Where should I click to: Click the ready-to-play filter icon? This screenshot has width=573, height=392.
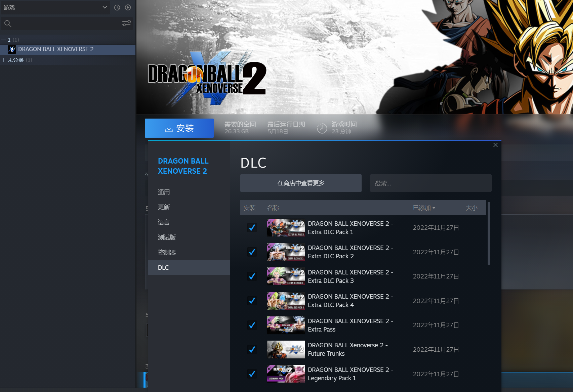[128, 7]
